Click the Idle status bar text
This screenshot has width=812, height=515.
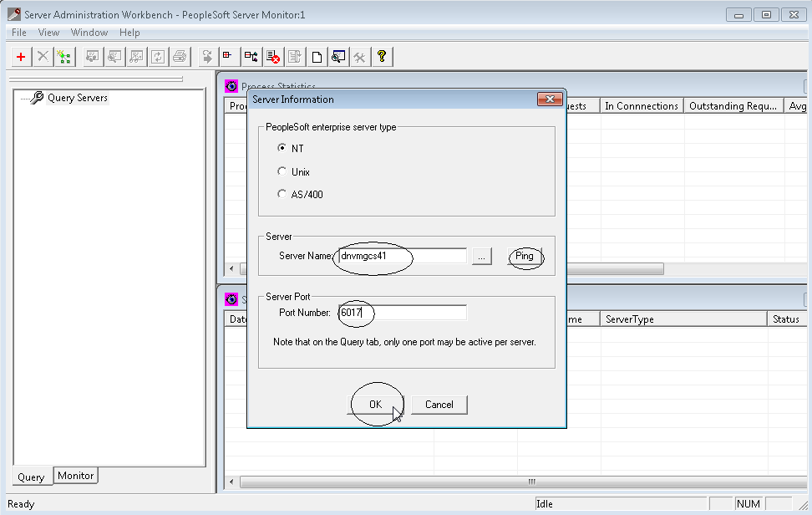(545, 504)
